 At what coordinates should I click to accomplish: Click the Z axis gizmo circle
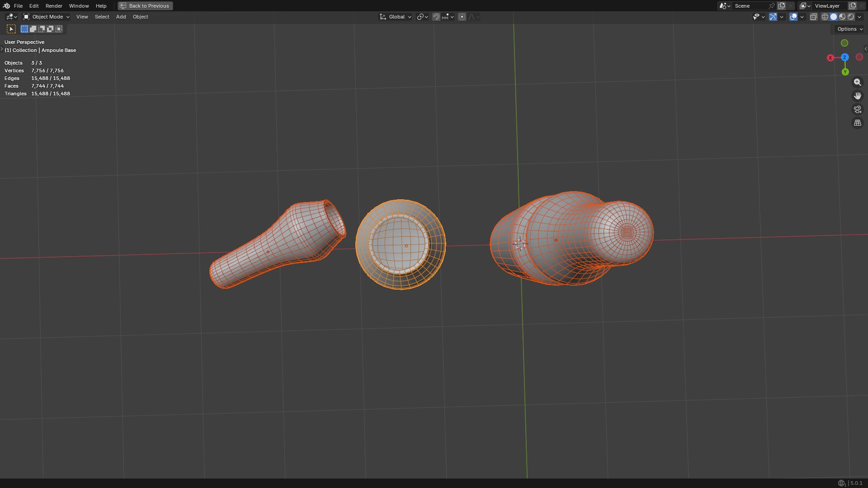844,57
